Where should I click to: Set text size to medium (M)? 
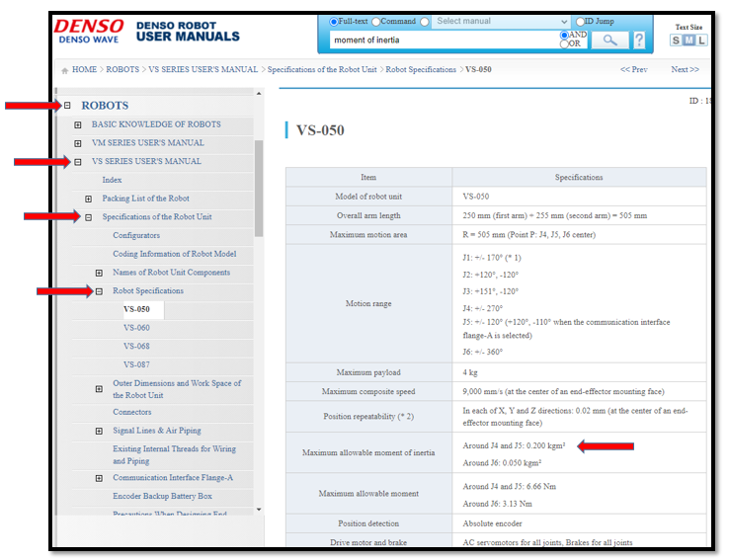click(x=688, y=40)
